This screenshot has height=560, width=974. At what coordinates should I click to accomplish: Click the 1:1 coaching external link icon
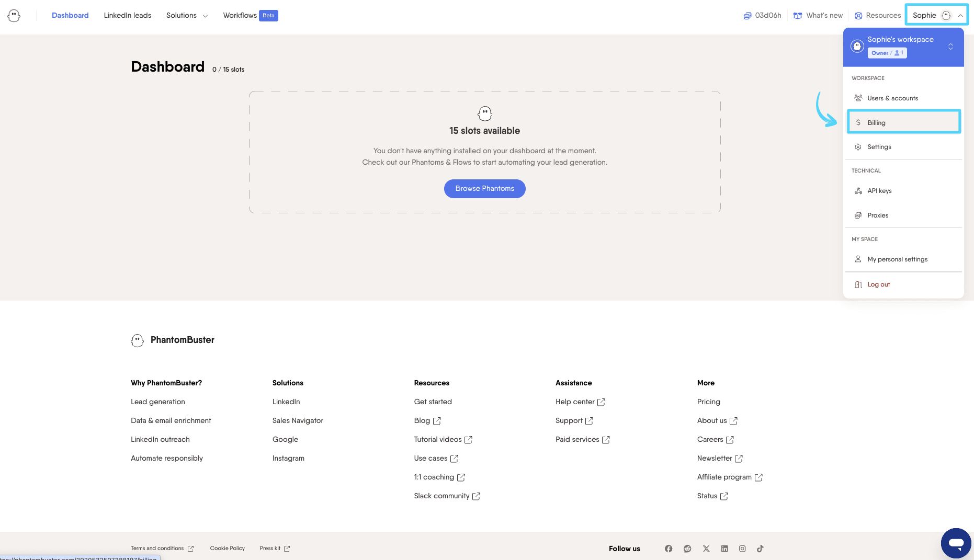461,477
